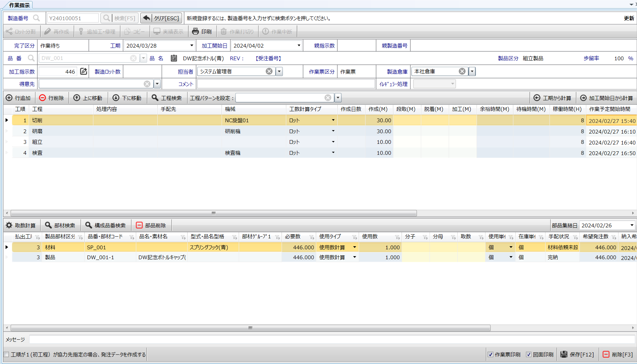This screenshot has height=364, width=637.
Task: Toggle the 作業票印刷 checkbox
Action: [491, 354]
